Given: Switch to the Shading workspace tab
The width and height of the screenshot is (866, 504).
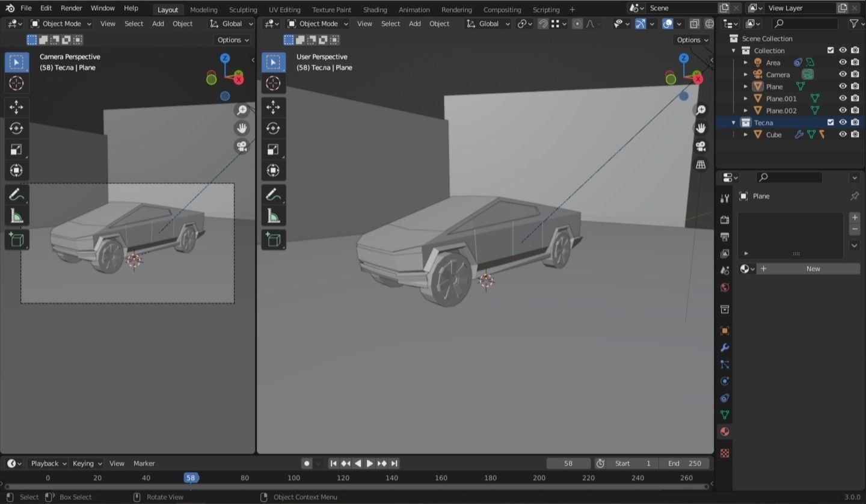Looking at the screenshot, I should [375, 10].
